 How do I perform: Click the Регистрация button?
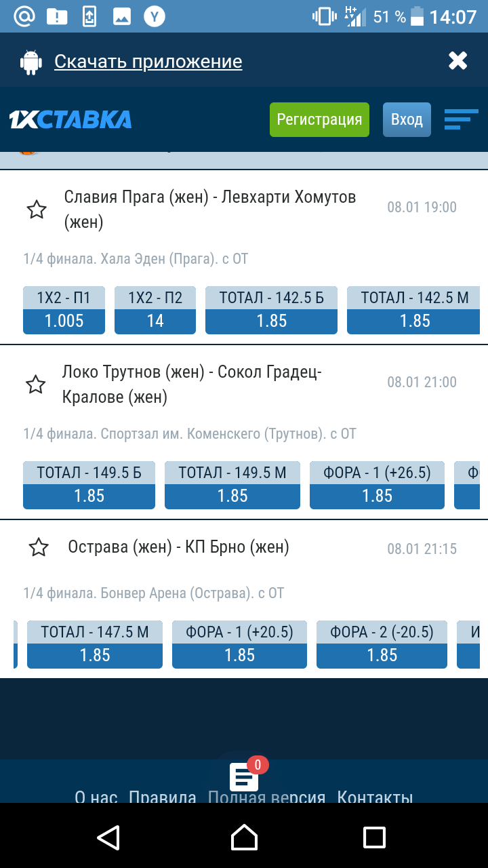point(319,120)
